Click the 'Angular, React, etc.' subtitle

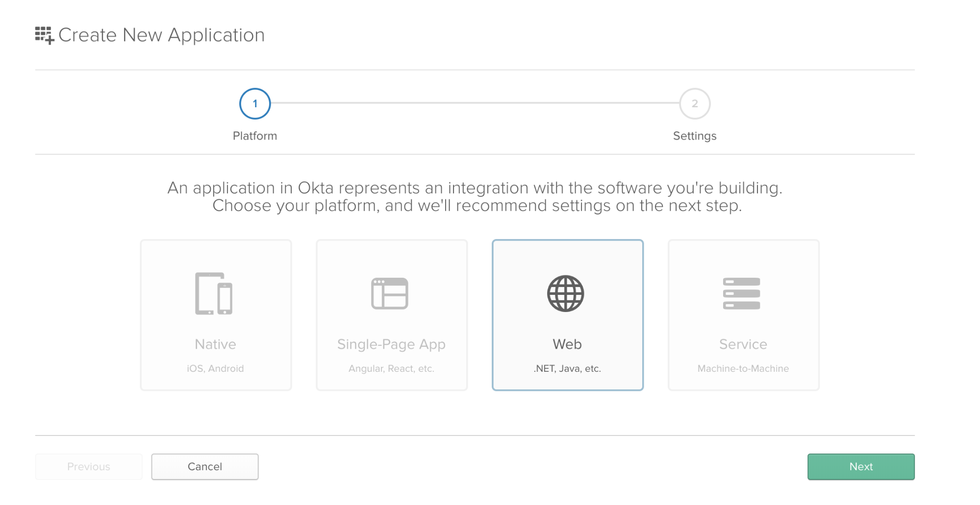[x=391, y=368]
